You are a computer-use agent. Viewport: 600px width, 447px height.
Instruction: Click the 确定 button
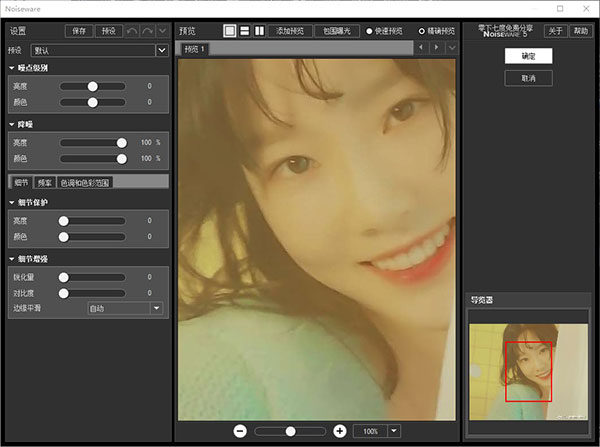coord(528,57)
